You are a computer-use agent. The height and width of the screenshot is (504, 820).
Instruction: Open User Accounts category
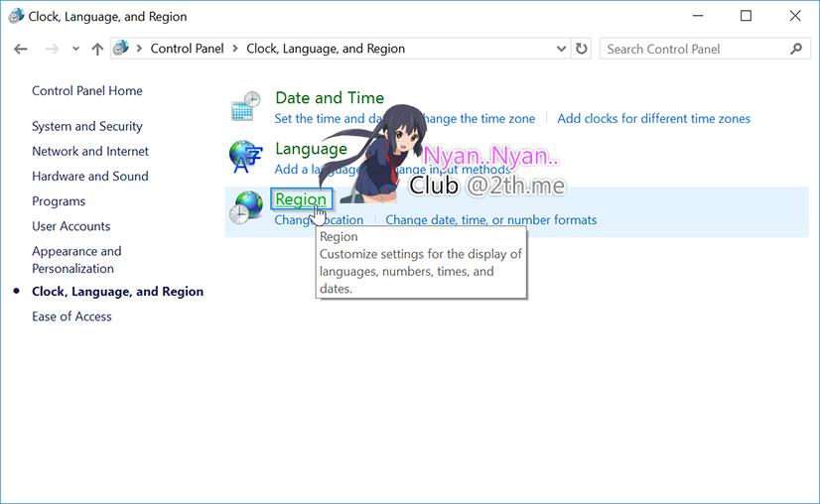[x=71, y=226]
